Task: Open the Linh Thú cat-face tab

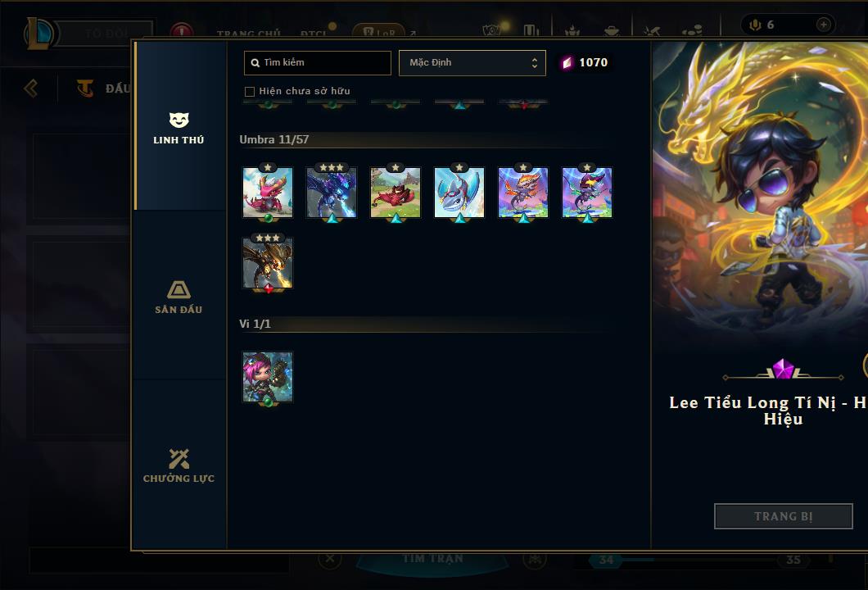Action: [x=179, y=127]
